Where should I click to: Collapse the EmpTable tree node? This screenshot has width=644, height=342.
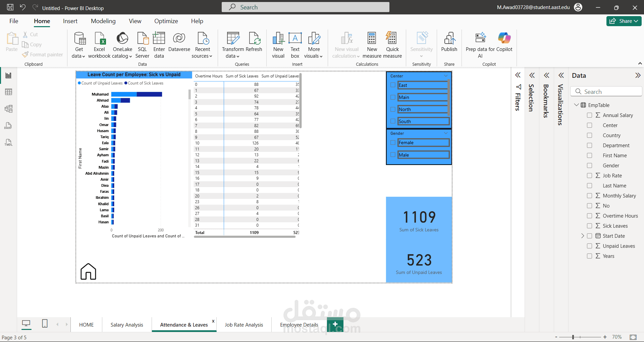pos(576,105)
